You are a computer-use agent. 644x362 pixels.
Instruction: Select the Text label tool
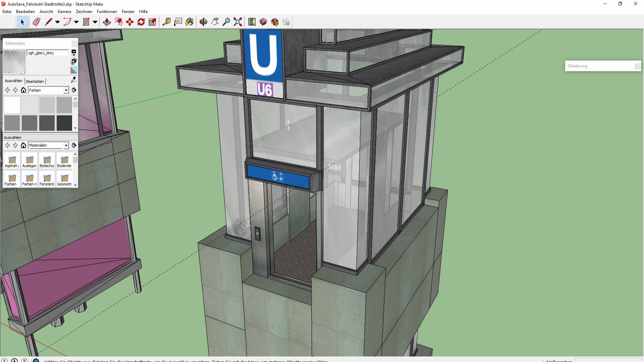pyautogui.click(x=178, y=22)
